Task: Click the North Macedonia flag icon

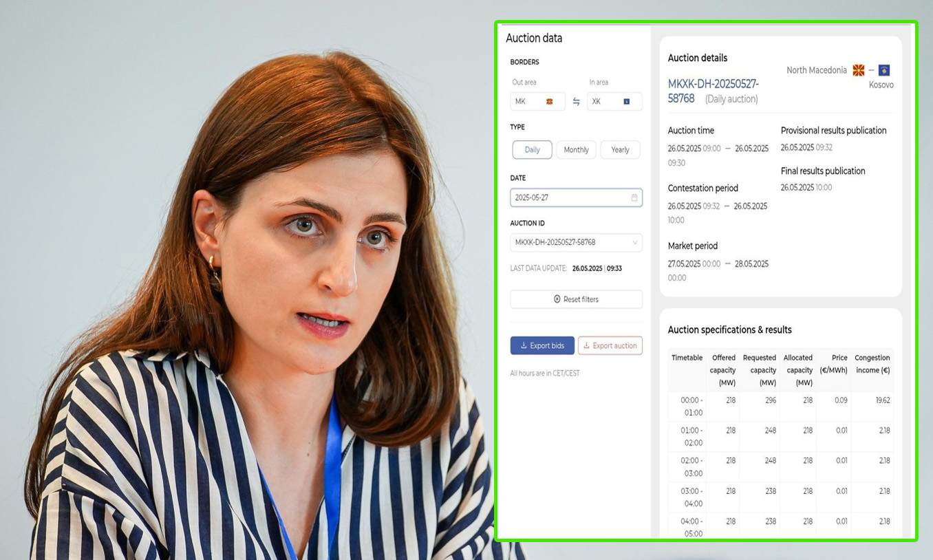Action: coord(859,70)
